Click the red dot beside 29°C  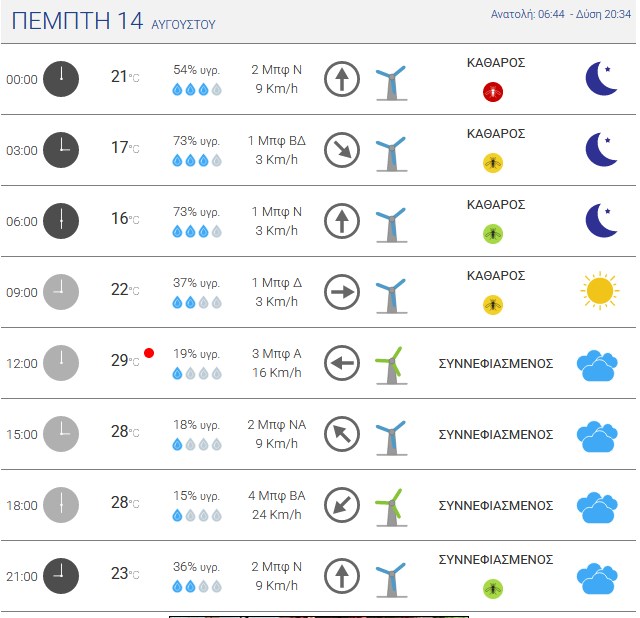149,353
